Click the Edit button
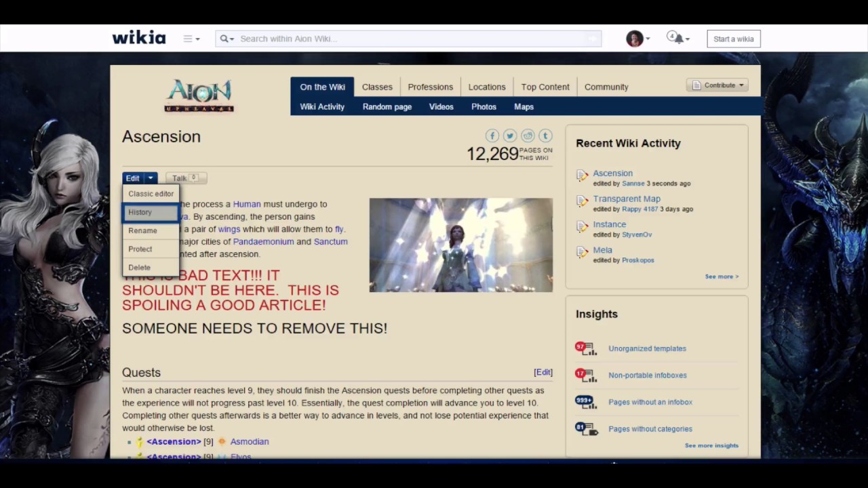The height and width of the screenshot is (488, 868). pyautogui.click(x=132, y=178)
